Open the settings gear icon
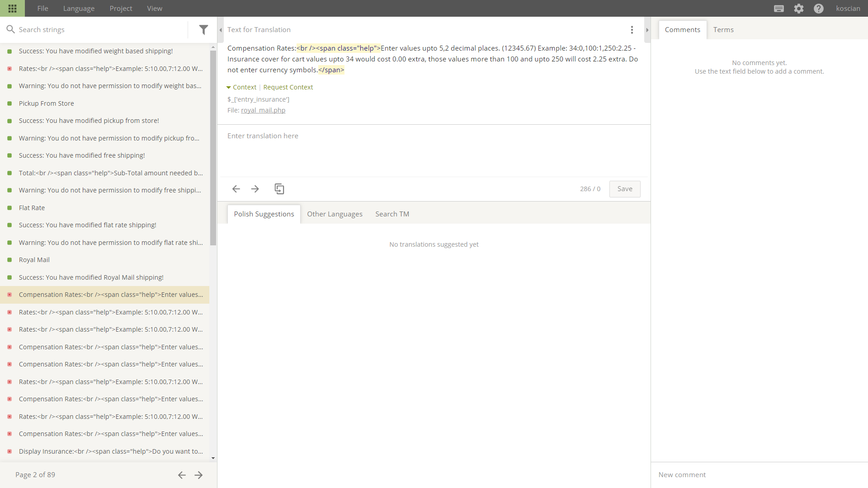The image size is (868, 488). pos(799,9)
